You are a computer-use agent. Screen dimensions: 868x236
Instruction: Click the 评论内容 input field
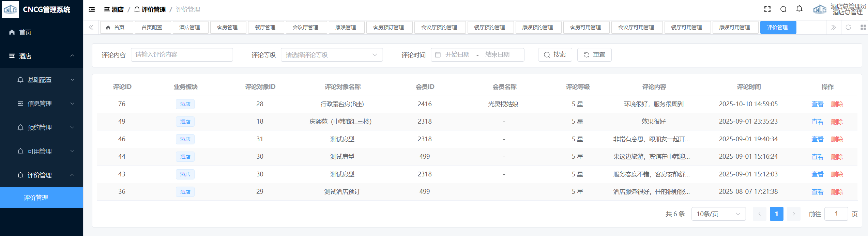[x=182, y=55]
